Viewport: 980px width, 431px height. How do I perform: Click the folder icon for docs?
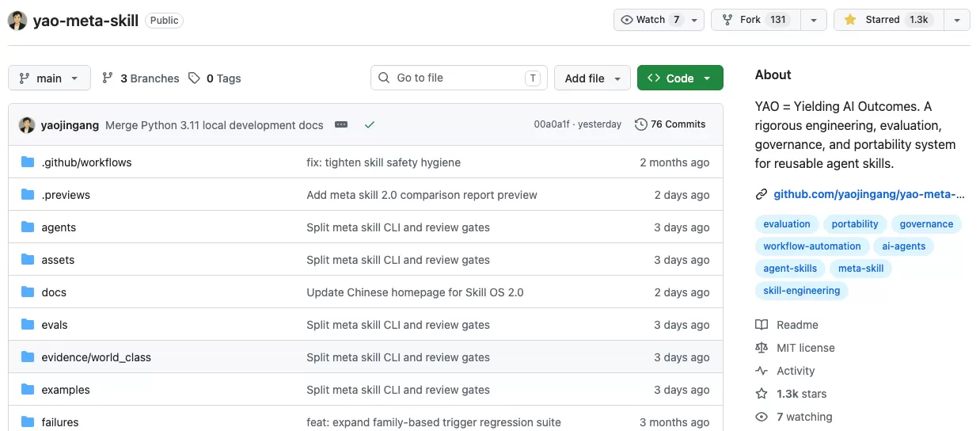[28, 292]
